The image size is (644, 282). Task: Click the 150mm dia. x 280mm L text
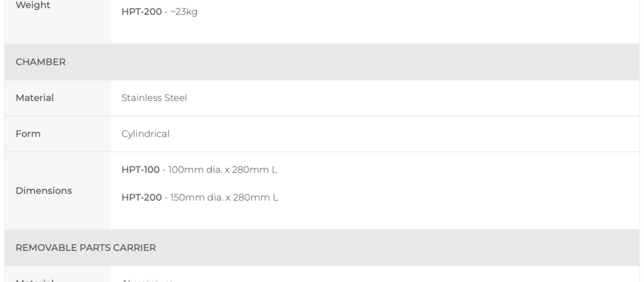coord(224,197)
